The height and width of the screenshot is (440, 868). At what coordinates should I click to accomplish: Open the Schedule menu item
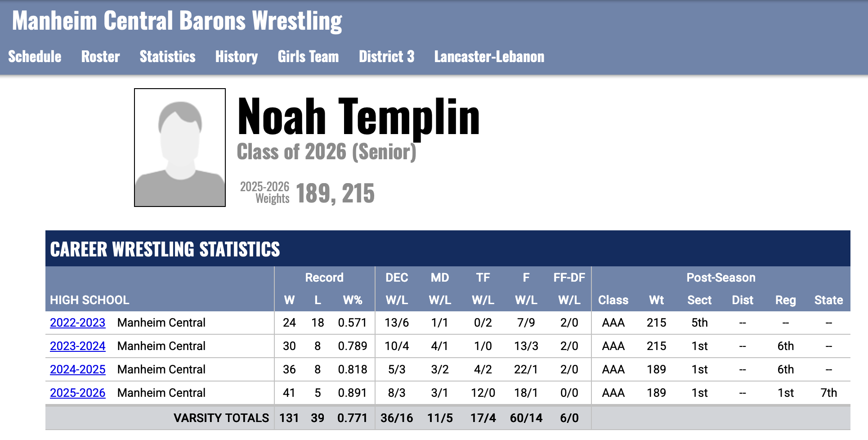click(35, 57)
